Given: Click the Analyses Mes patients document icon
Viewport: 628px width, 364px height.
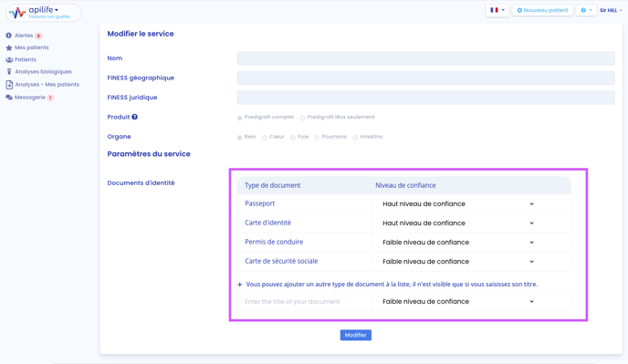Looking at the screenshot, I should point(9,85).
